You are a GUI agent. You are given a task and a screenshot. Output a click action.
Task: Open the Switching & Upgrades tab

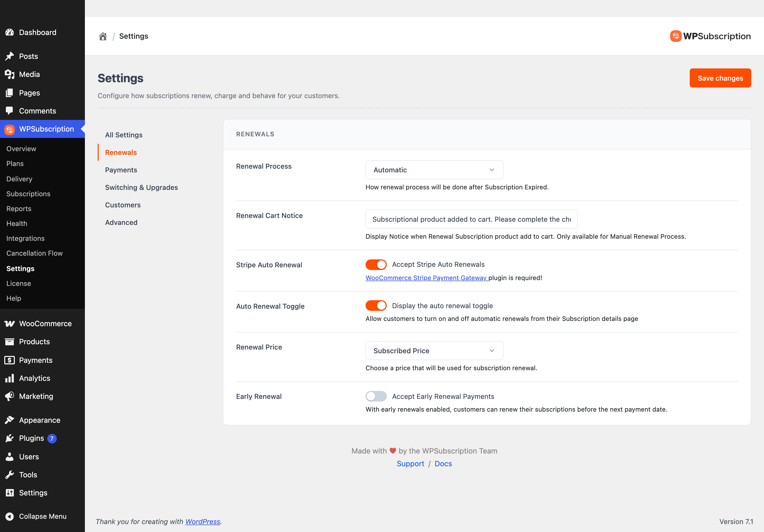pyautogui.click(x=141, y=187)
